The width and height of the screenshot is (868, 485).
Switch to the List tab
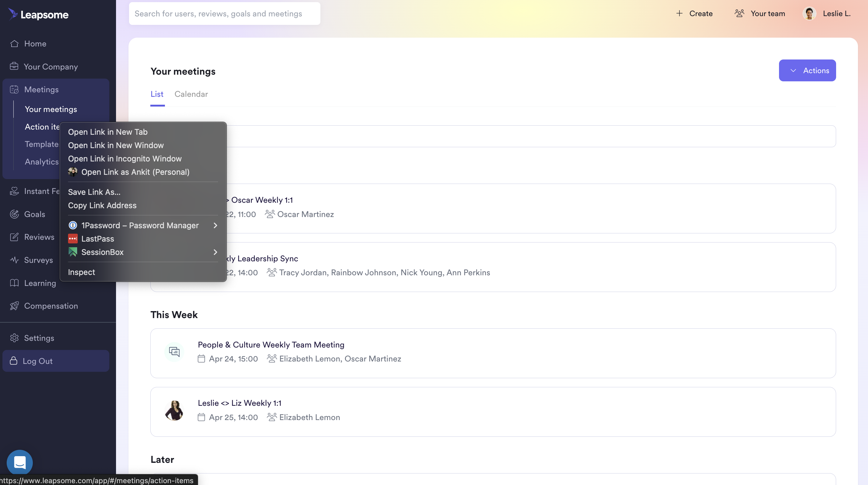[x=157, y=94]
